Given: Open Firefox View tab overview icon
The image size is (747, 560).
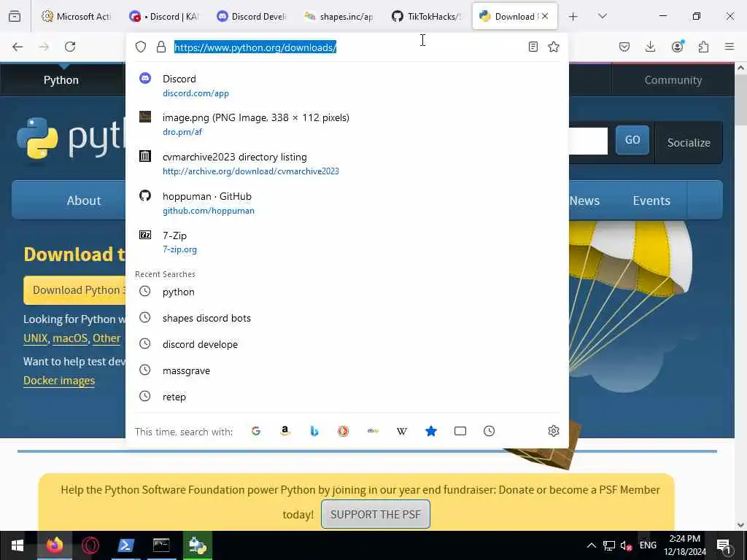Looking at the screenshot, I should coord(15,16).
